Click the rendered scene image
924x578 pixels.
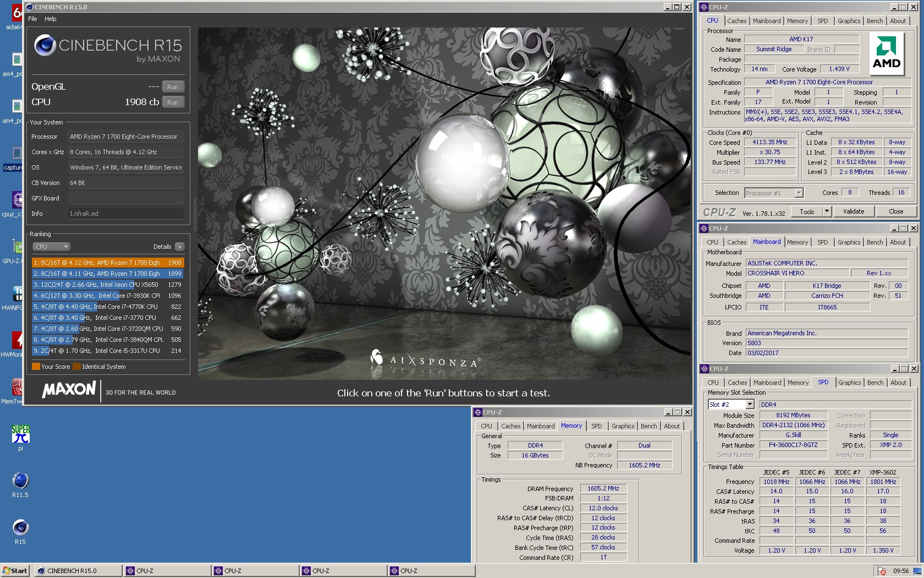click(x=444, y=204)
